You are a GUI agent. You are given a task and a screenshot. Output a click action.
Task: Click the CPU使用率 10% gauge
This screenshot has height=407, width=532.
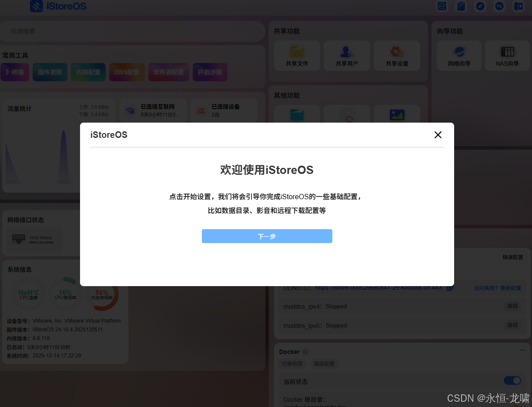(x=65, y=294)
